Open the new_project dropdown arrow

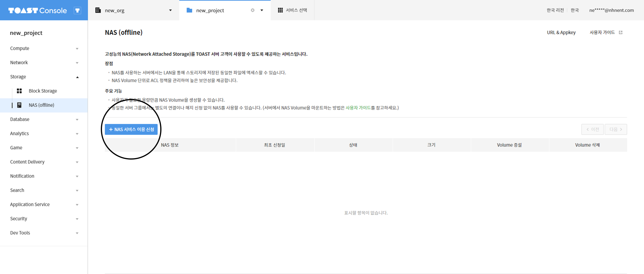[x=262, y=10]
